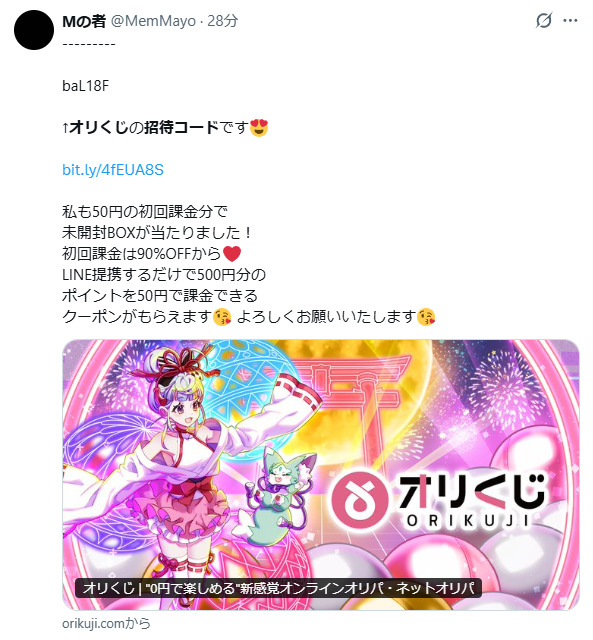Click the pink circular Orikuji logo
Screen dimensions: 593x640
[360, 499]
